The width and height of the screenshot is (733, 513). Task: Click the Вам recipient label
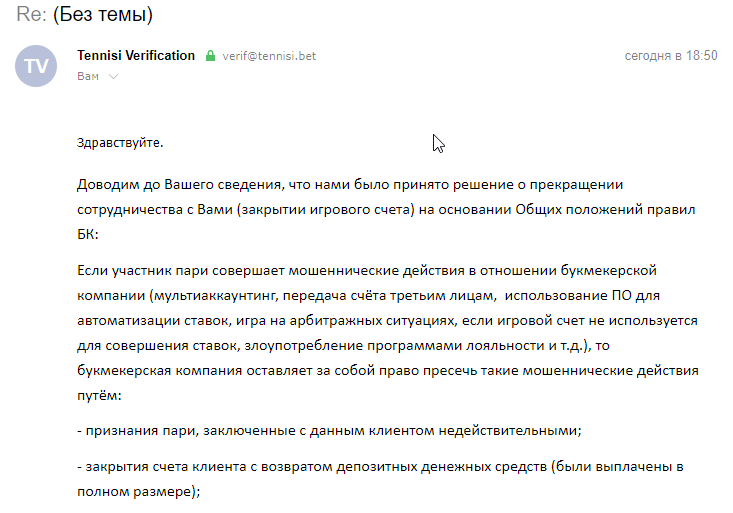point(88,76)
